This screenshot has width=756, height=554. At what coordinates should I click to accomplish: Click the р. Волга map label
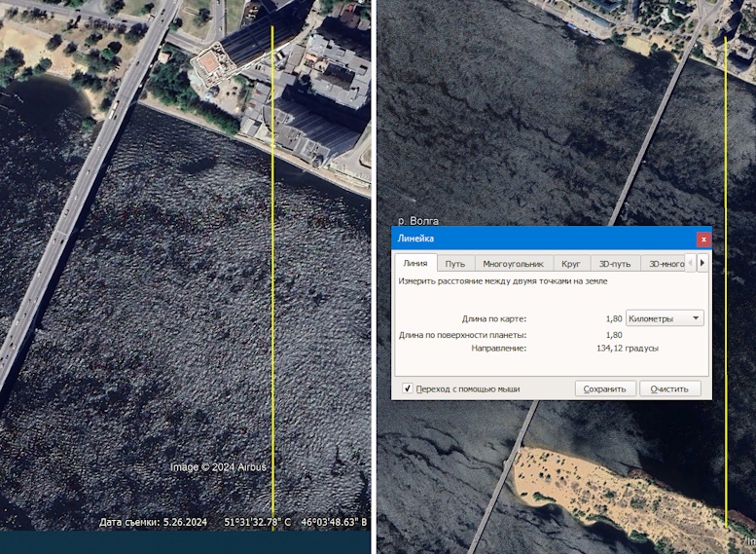[x=418, y=221]
